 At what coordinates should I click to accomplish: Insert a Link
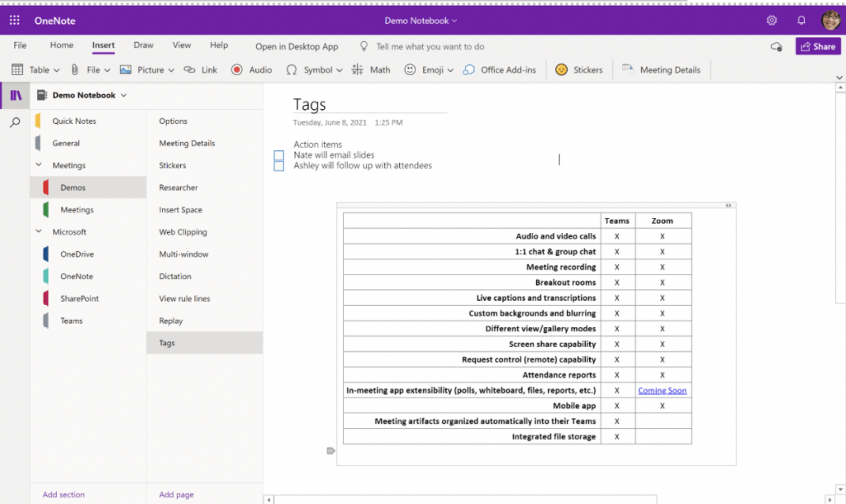201,69
